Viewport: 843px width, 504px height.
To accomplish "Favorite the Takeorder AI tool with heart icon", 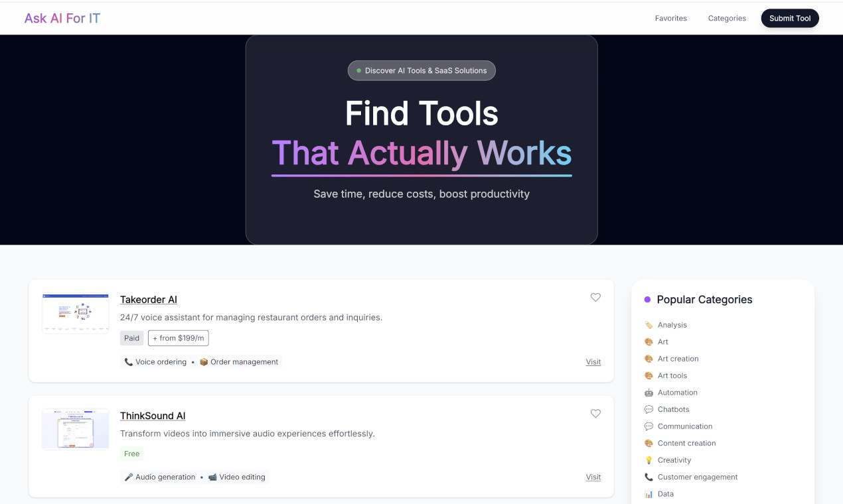I will point(595,298).
